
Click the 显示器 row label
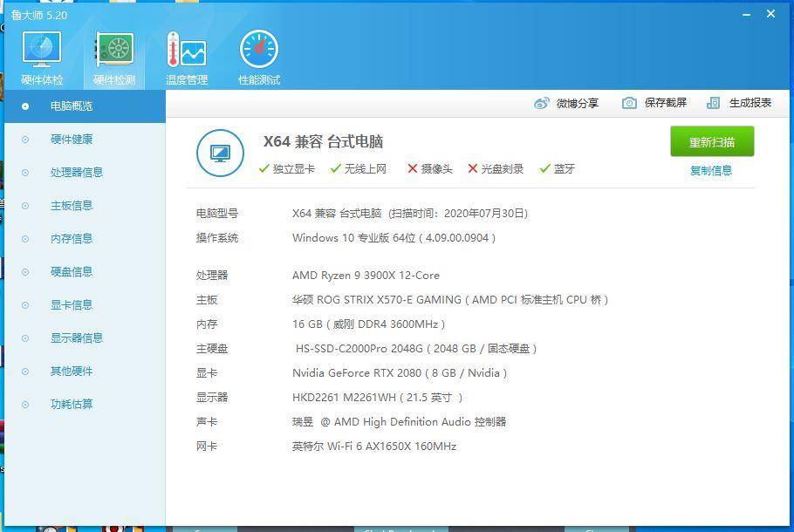coord(212,398)
